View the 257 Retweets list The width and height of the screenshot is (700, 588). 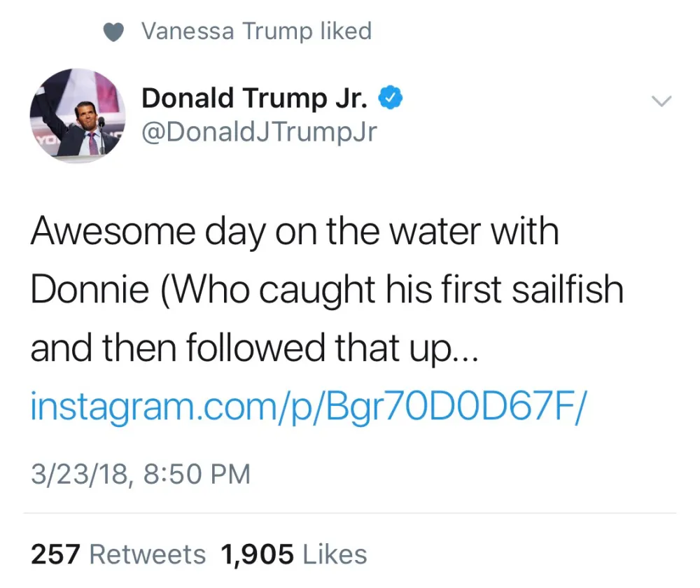[148, 554]
